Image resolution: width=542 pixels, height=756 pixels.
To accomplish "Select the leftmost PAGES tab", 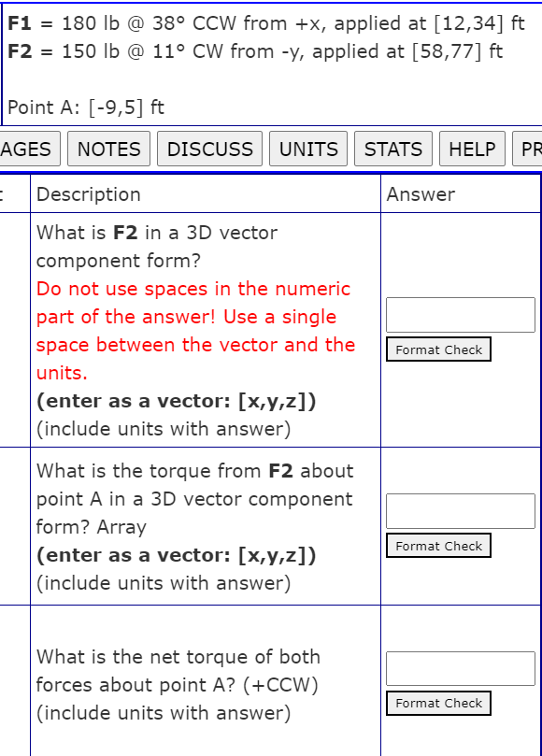I will coord(28,149).
